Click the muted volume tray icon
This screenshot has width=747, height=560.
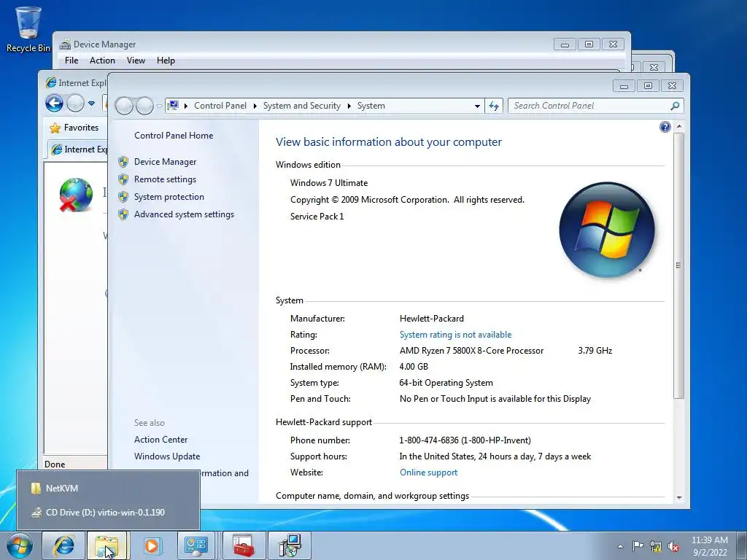pos(673,546)
